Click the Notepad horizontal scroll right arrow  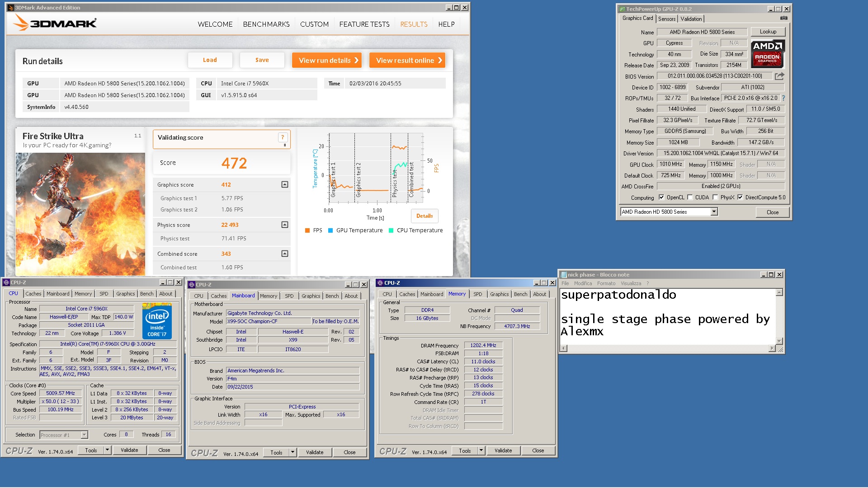[772, 348]
